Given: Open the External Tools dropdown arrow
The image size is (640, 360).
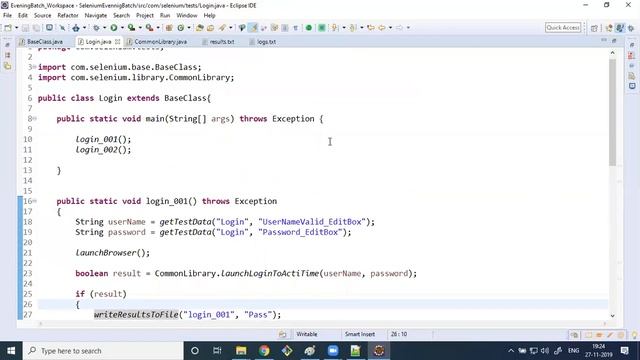Looking at the screenshot, I should pyautogui.click(x=158, y=28).
